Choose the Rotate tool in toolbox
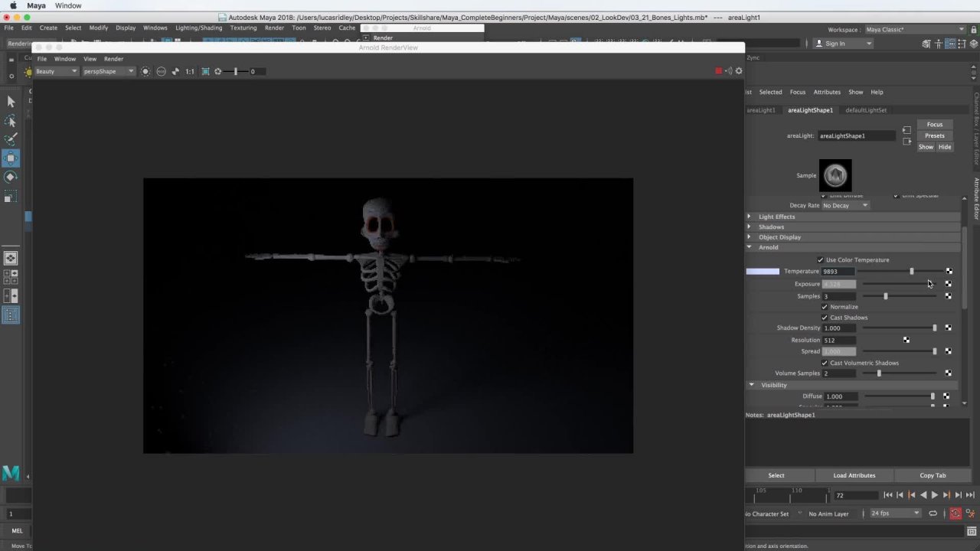The width and height of the screenshot is (980, 551). click(11, 177)
